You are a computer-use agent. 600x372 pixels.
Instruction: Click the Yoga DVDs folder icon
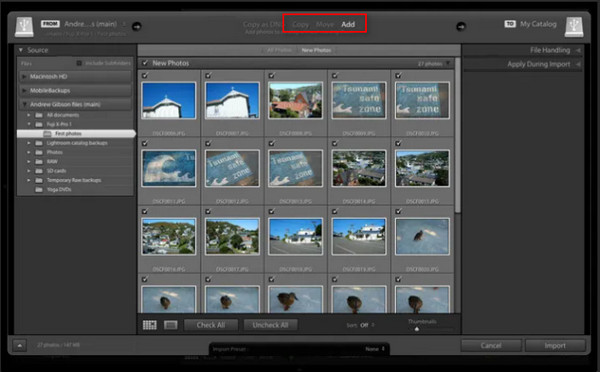39,189
